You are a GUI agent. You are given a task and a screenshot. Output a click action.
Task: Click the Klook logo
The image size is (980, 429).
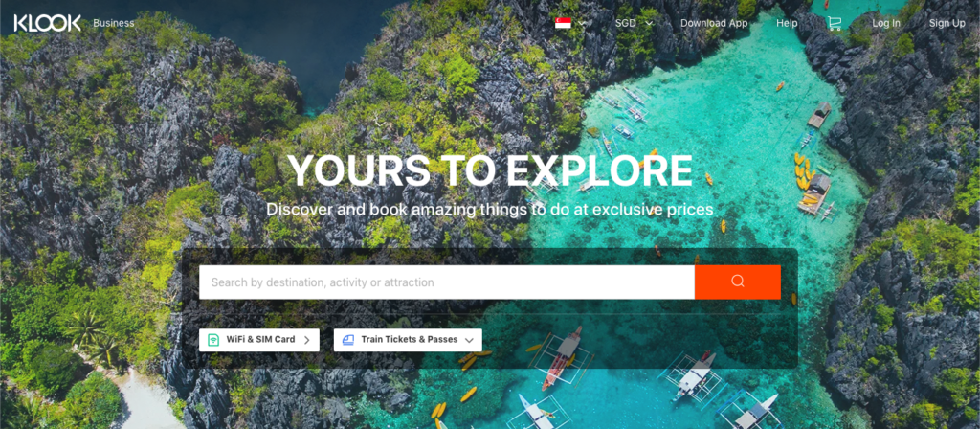[48, 23]
